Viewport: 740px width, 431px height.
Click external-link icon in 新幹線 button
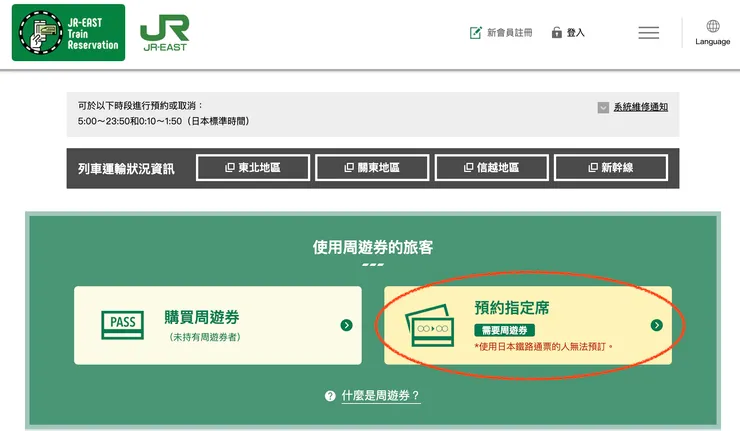[593, 168]
